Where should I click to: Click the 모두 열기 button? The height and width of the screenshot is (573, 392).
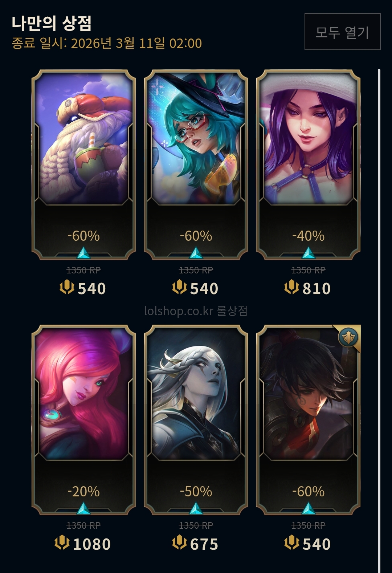(342, 32)
